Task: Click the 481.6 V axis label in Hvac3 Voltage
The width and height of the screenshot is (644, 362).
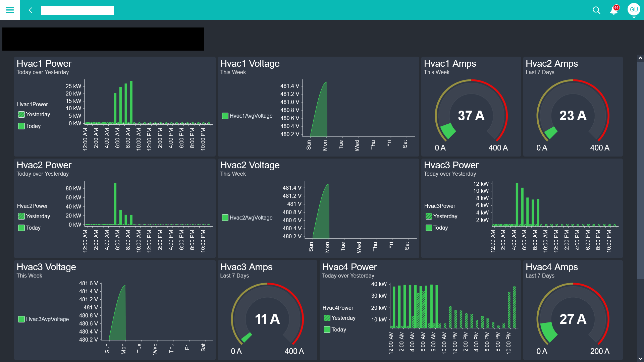Action: pos(89,284)
